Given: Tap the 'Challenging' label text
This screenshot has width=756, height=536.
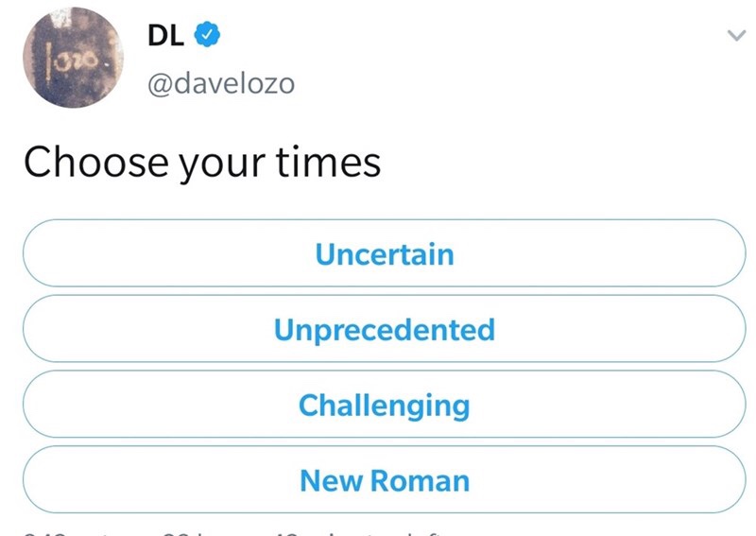Looking at the screenshot, I should 385,406.
